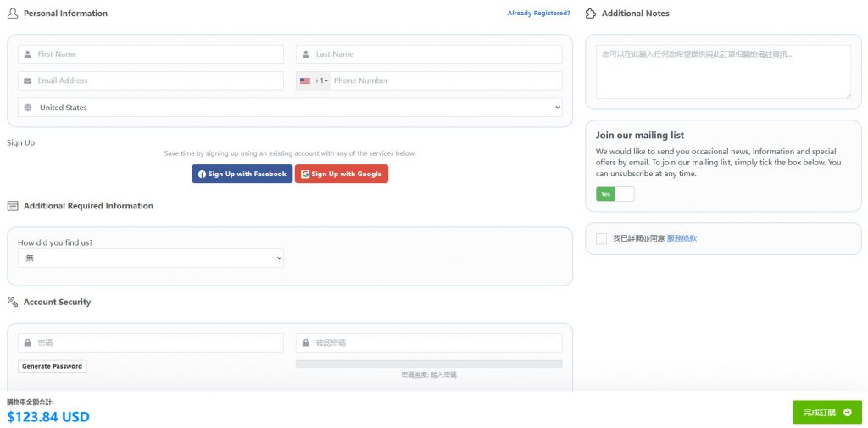Click the password strength meter bar
This screenshot has width=868, height=428.
click(428, 364)
